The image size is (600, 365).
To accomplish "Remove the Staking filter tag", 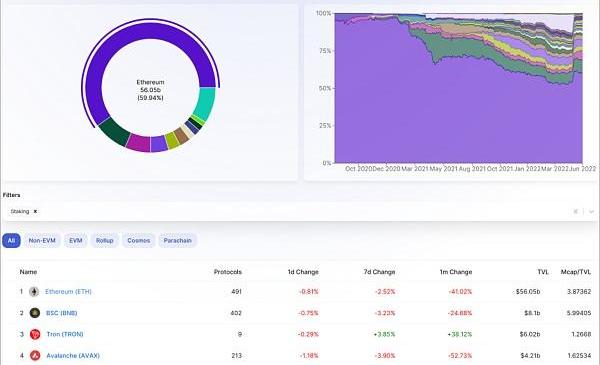I will (35, 211).
